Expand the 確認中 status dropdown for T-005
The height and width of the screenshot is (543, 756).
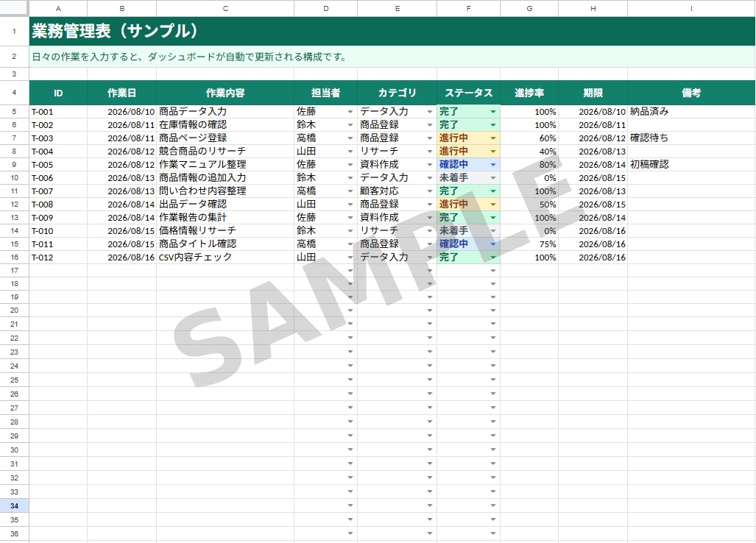492,165
